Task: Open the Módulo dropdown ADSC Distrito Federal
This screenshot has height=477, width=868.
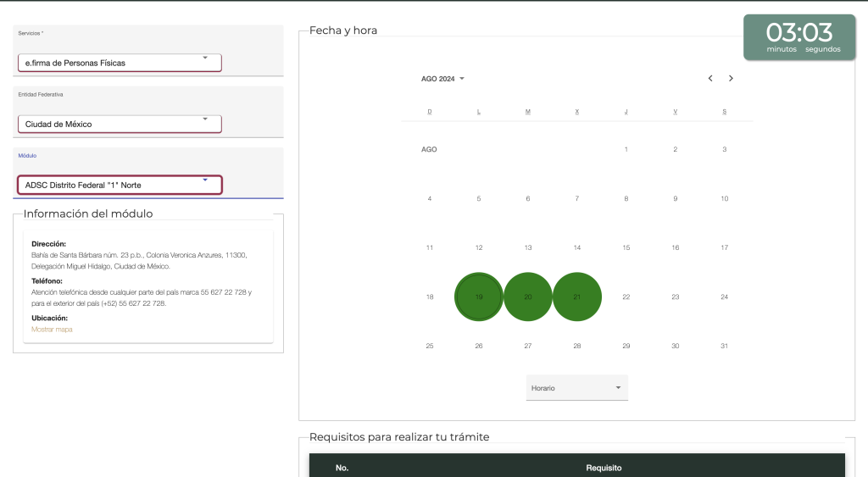Action: point(120,185)
